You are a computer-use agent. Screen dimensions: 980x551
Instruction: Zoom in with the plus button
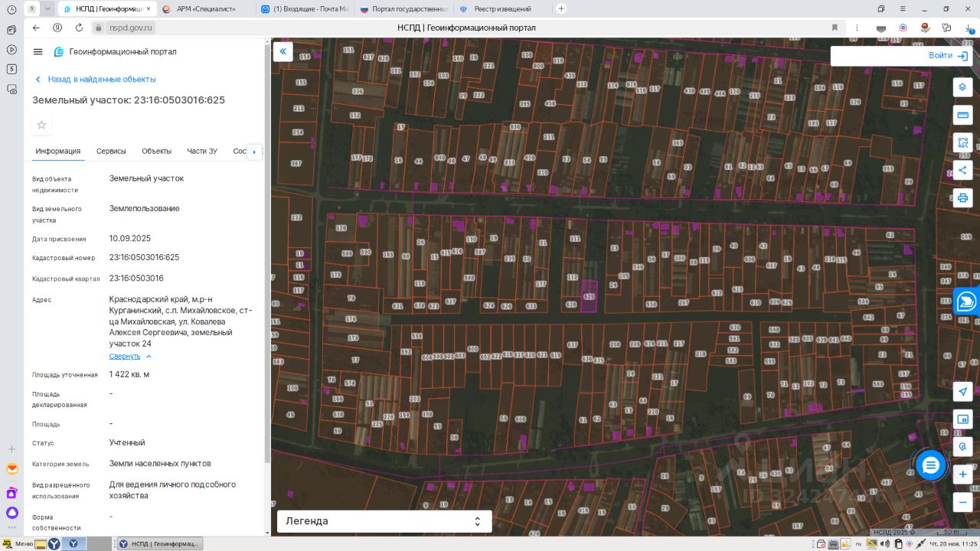click(x=962, y=474)
